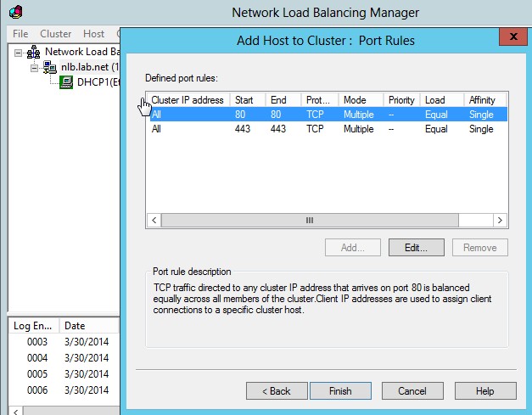Cancel the Add Host wizard
The image size is (532, 415).
point(412,391)
